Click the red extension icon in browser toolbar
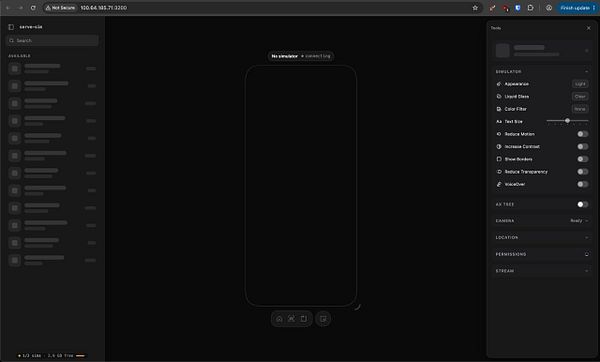Screen dimensions: 600x362 [x=505, y=8]
